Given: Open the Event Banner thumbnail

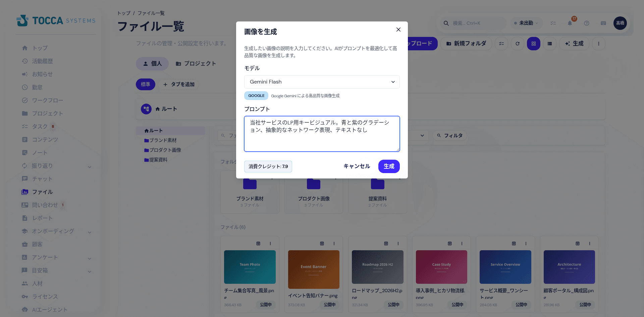Looking at the screenshot, I should (314, 269).
